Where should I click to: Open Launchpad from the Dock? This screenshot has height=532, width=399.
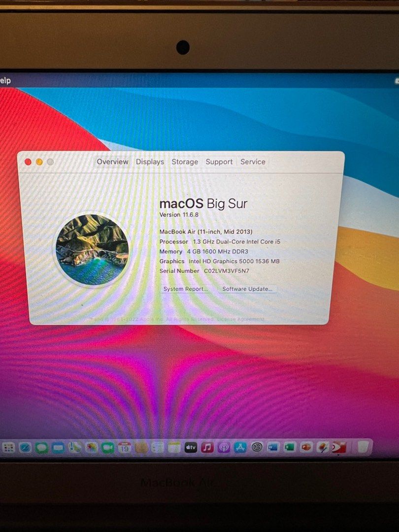(x=8, y=448)
